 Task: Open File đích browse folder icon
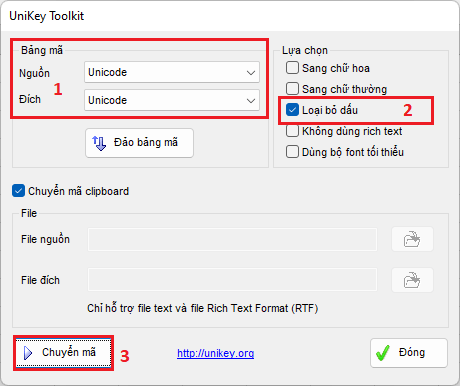coord(412,280)
